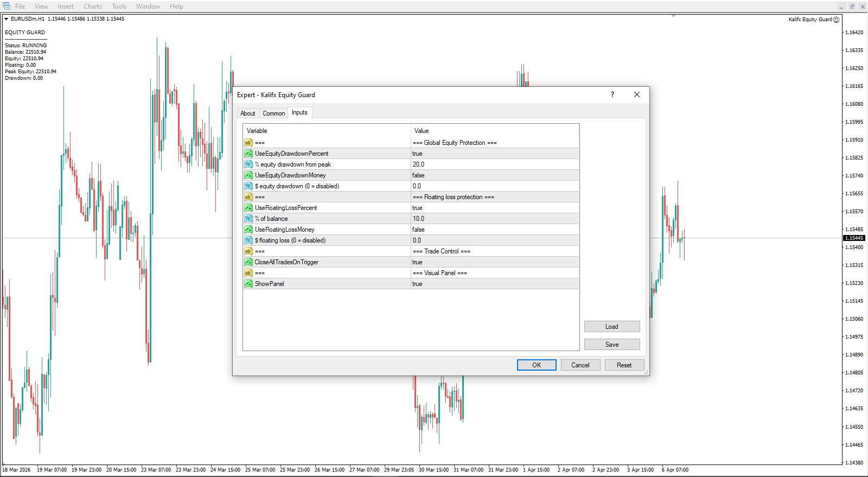Click the string icon beside Trade Control
Image resolution: width=868 pixels, height=477 pixels.
coord(248,251)
